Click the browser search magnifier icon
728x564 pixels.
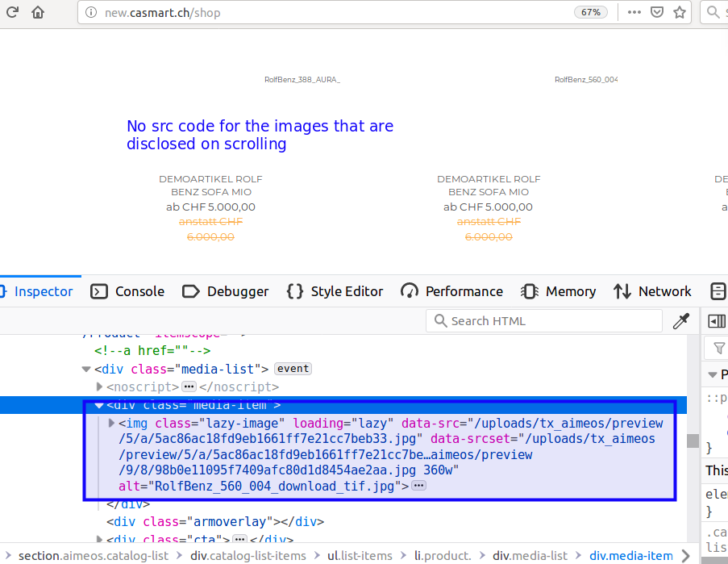[713, 12]
